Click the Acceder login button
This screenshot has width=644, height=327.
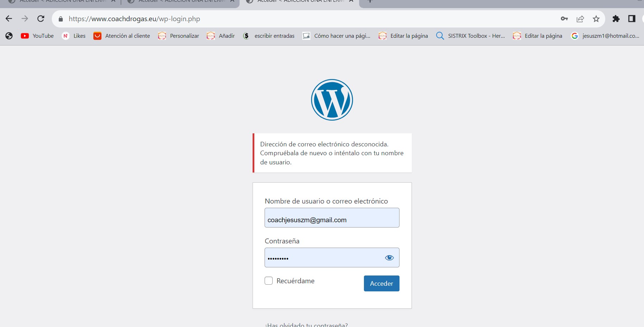(382, 283)
